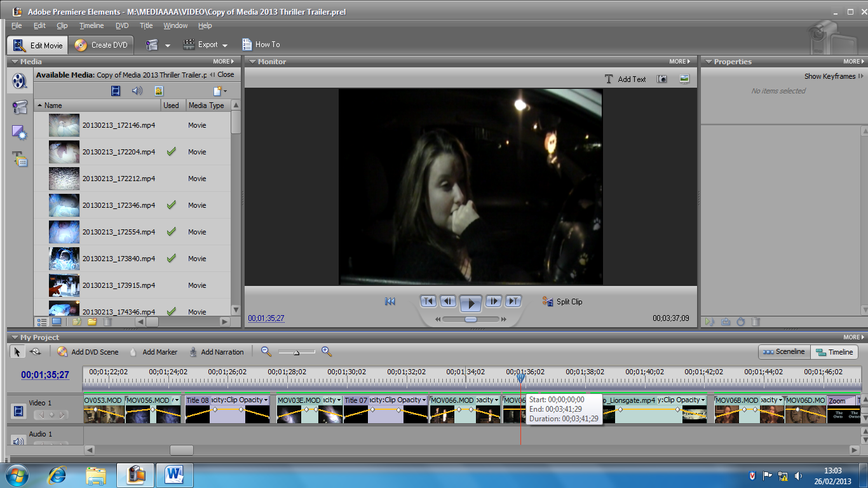Click the Add Marker button
Viewport: 868px width, 488px height.
pos(153,352)
